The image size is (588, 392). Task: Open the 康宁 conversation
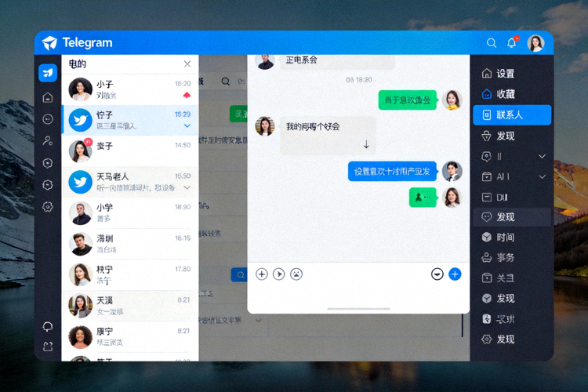coord(130,337)
